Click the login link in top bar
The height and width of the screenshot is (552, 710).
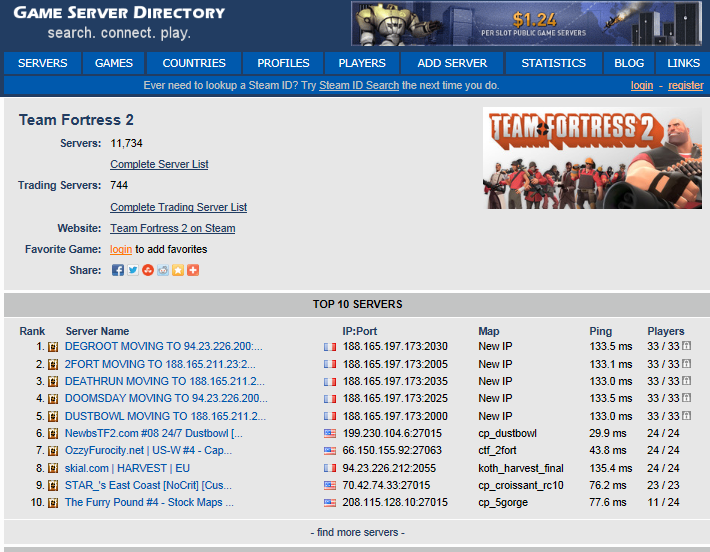click(x=642, y=86)
